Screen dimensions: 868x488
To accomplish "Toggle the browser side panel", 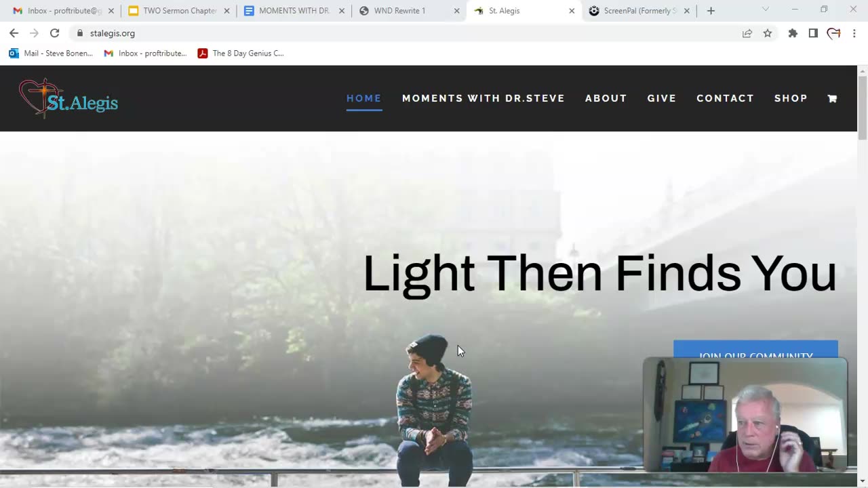I will point(813,33).
